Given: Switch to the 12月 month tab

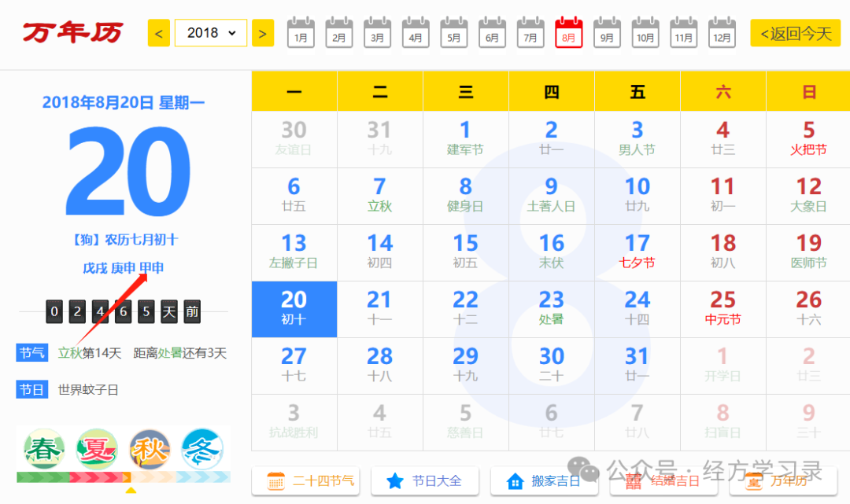Looking at the screenshot, I should tap(722, 33).
